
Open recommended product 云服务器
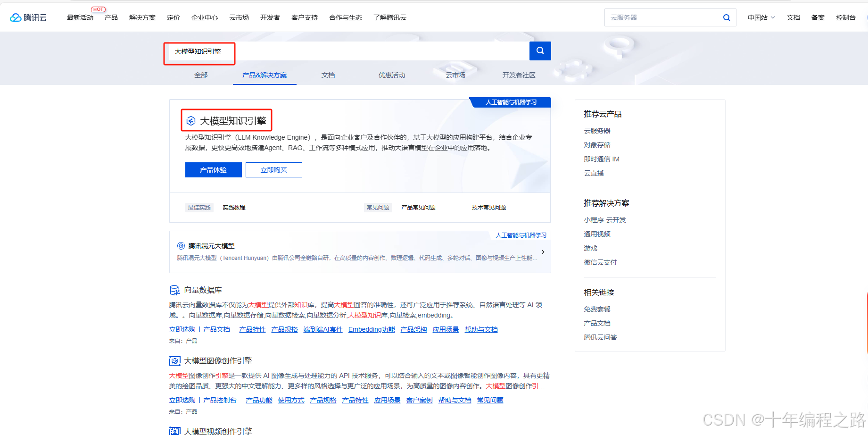597,131
